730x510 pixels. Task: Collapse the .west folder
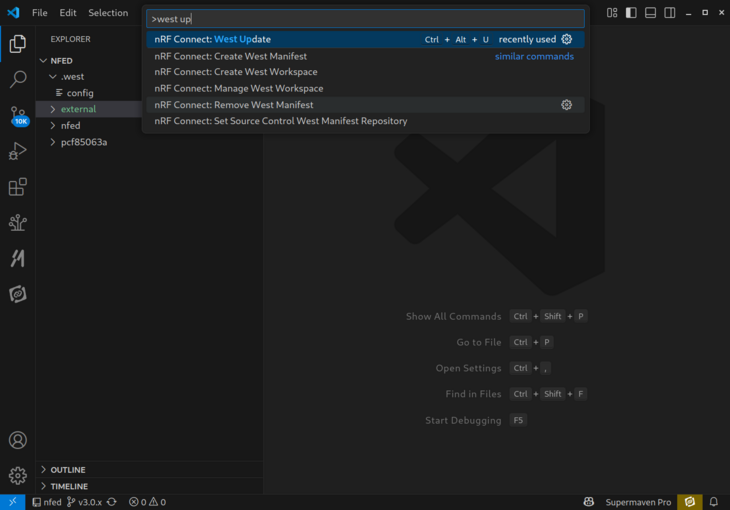[x=53, y=76]
